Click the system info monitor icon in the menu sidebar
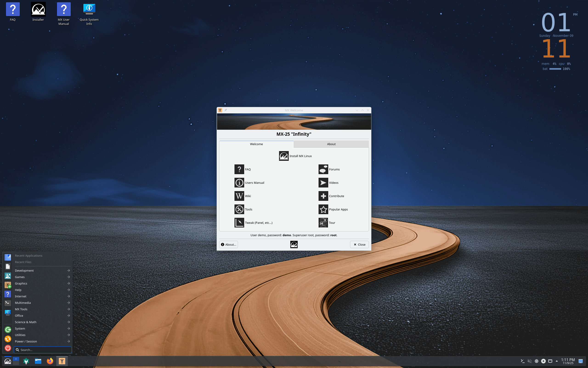This screenshot has height=368, width=588. click(8, 312)
